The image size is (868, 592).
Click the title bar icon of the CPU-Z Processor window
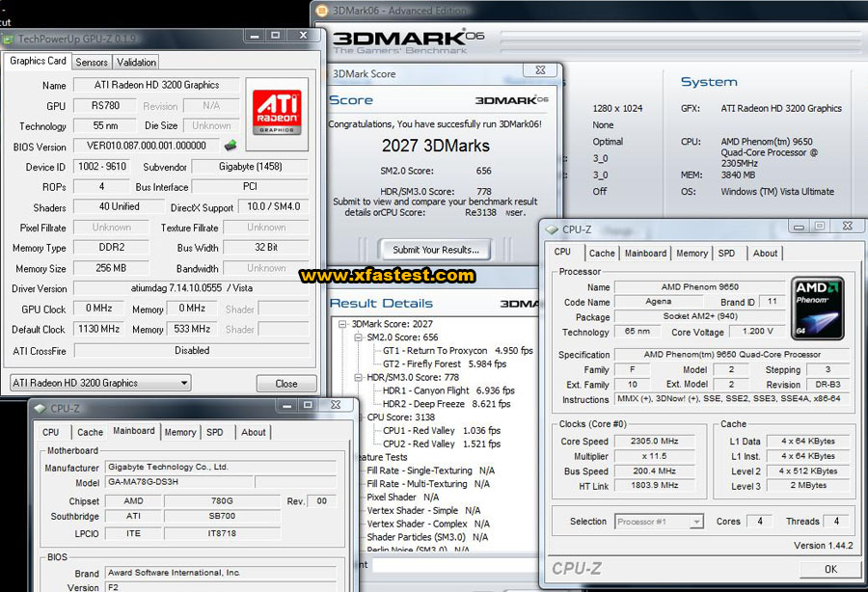pos(552,229)
